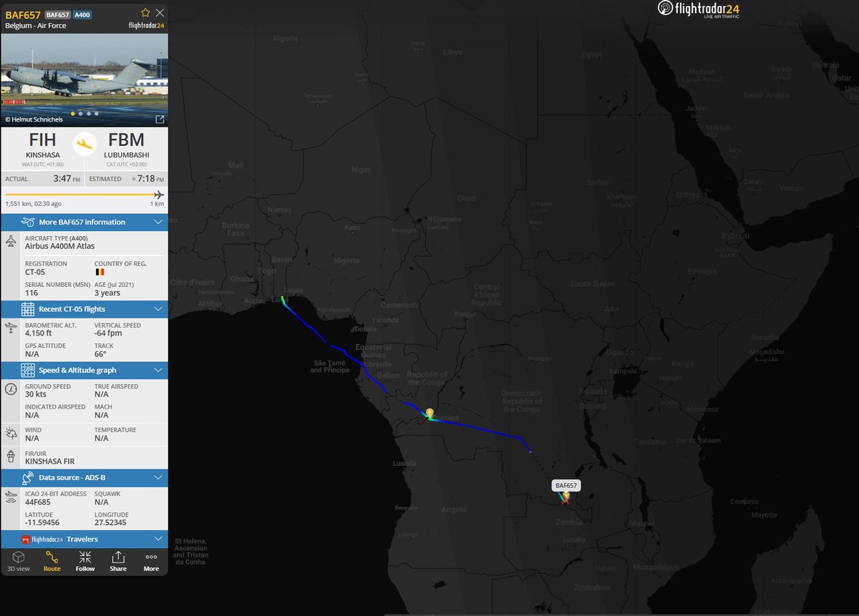The image size is (859, 616).
Task: Click the photographer credit Helmut Schnichels
Action: pyautogui.click(x=34, y=119)
